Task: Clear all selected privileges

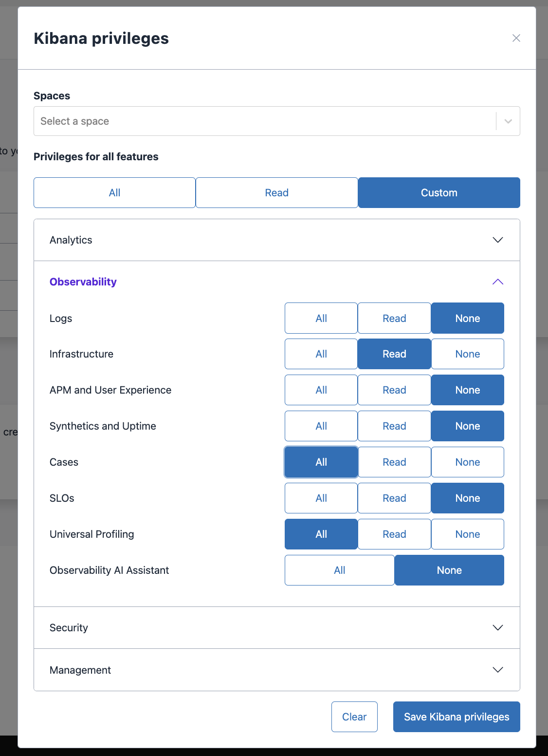Action: point(354,717)
